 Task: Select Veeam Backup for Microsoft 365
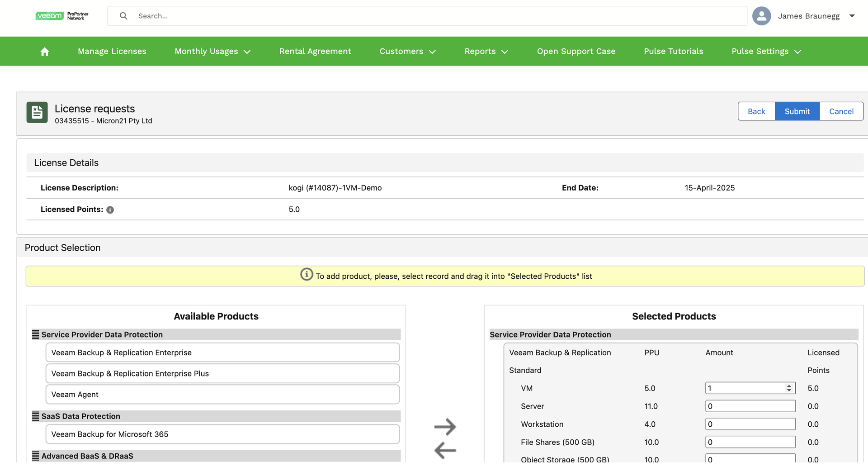click(222, 434)
